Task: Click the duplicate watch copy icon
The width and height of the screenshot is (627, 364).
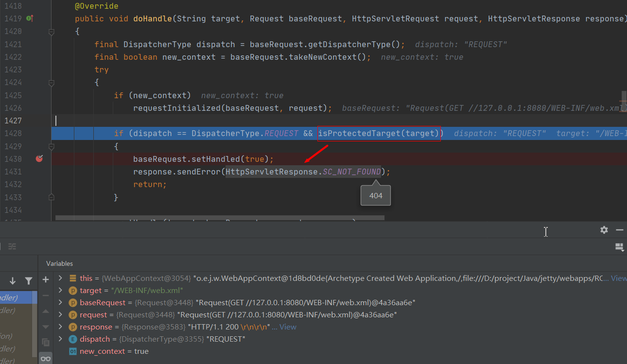Action: [46, 342]
